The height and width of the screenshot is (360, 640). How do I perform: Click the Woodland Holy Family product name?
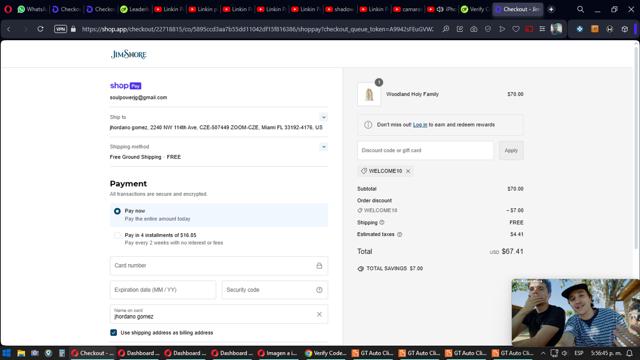[412, 94]
